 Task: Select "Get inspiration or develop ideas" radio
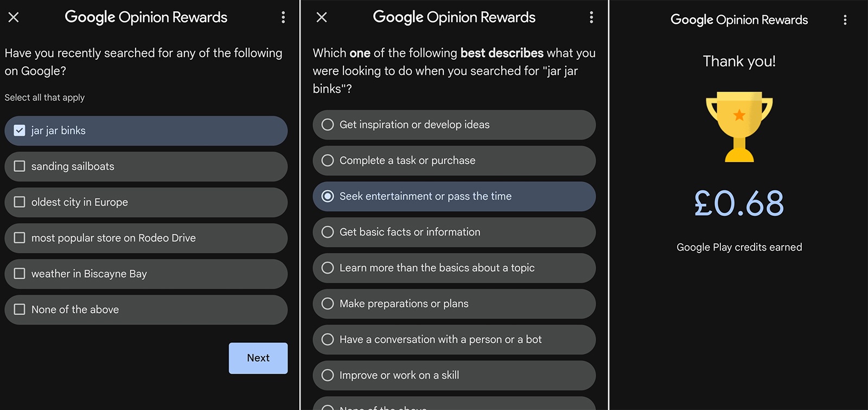point(328,125)
